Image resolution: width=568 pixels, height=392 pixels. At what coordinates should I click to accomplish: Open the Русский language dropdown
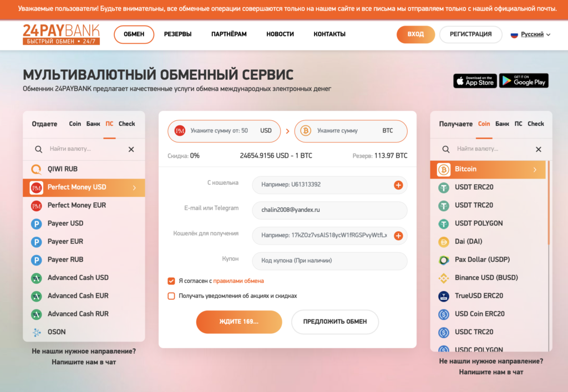[x=530, y=34]
